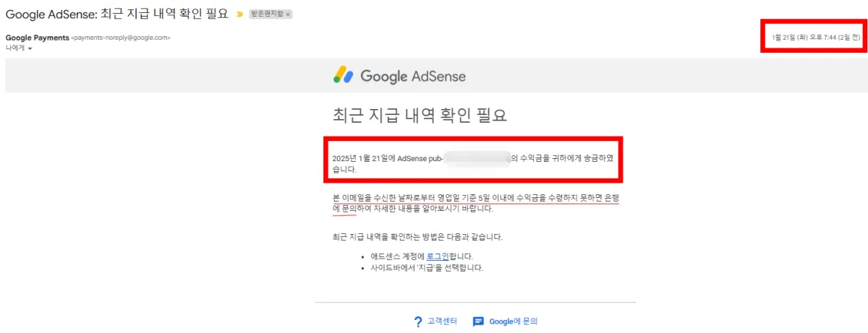The height and width of the screenshot is (333, 868).
Task: Open the 로그인 link in instructions
Action: (x=438, y=256)
